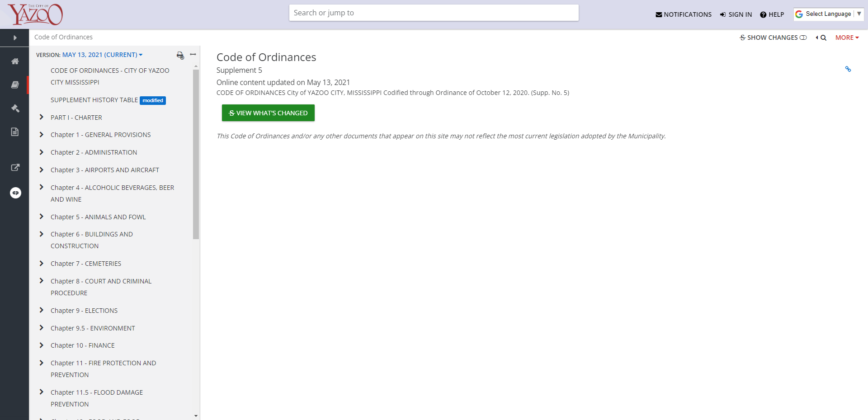The width and height of the screenshot is (868, 420).
Task: Click the document page icon in sidebar
Action: tap(15, 132)
